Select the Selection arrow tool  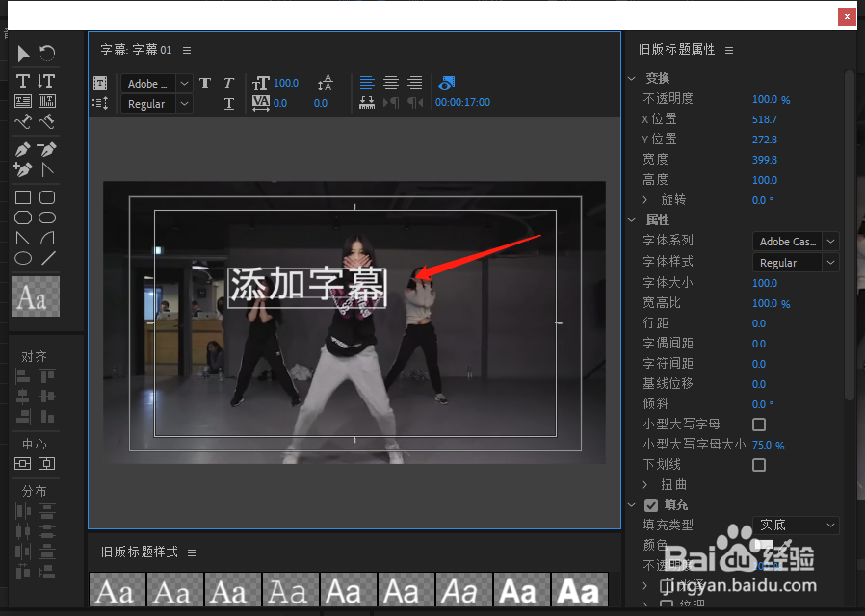(23, 53)
